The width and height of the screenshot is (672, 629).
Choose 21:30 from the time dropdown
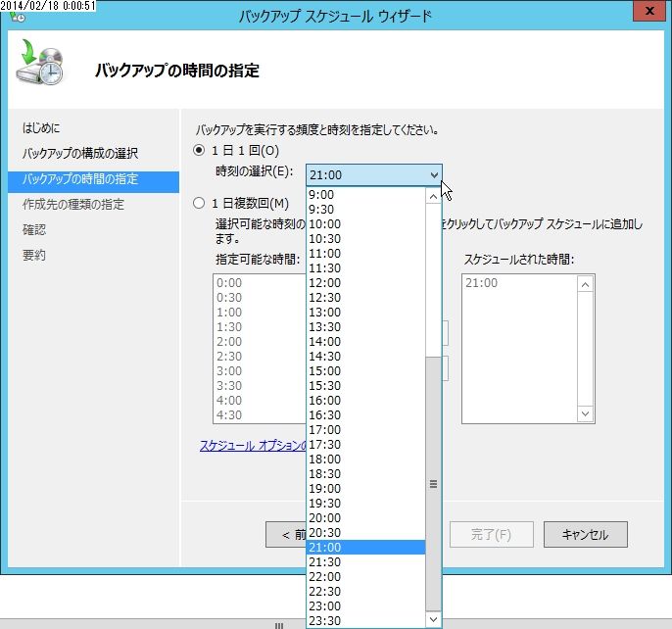(366, 561)
